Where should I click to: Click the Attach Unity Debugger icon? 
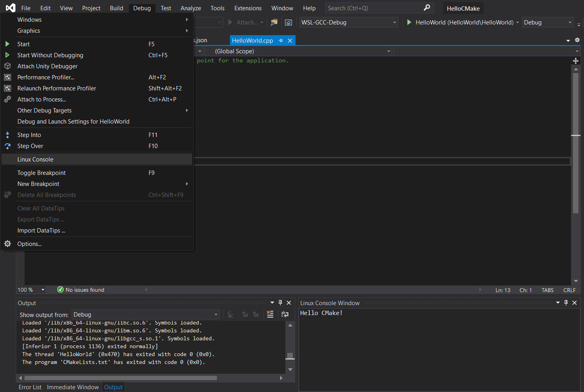(7, 66)
